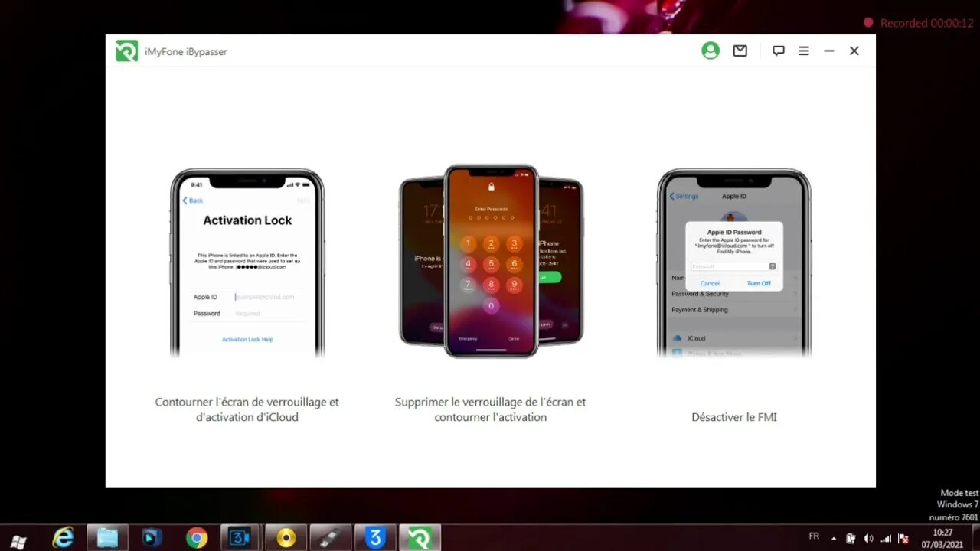Viewport: 980px width, 551px height.
Task: Choose 'Désactiver le FMI' option
Action: (734, 417)
